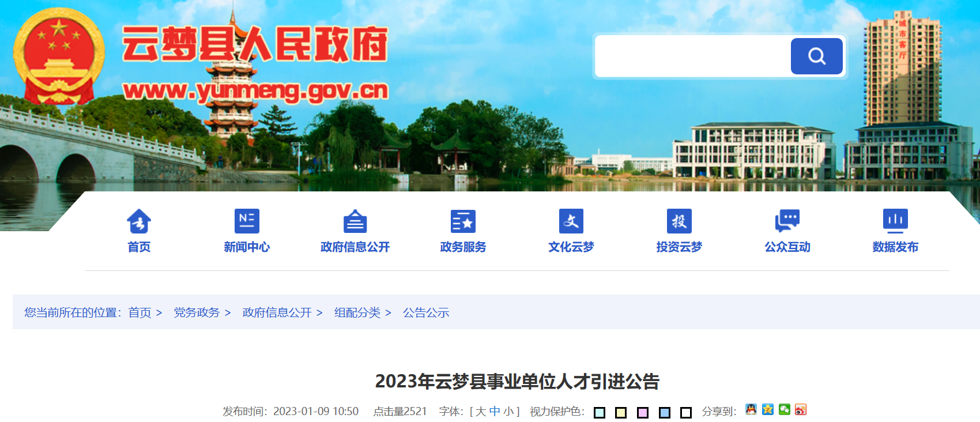The height and width of the screenshot is (422, 980).
Task: Click the 投资云梦 icon
Action: [x=679, y=221]
